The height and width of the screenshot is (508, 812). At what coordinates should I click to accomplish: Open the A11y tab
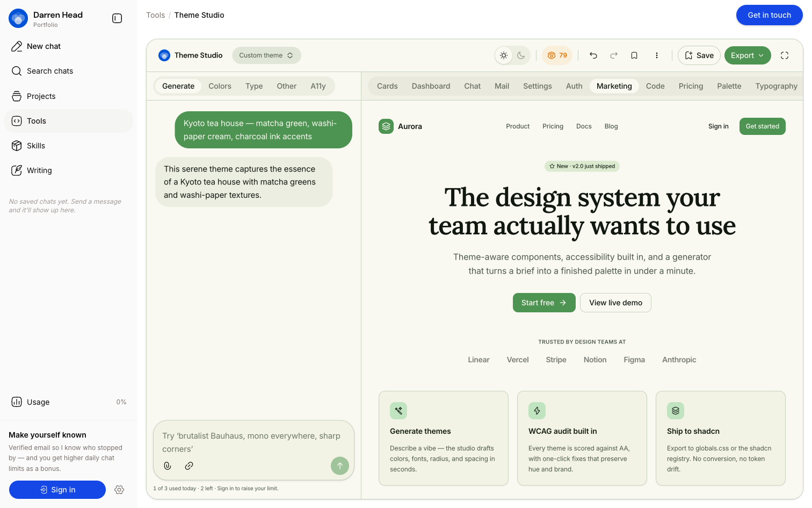click(318, 86)
